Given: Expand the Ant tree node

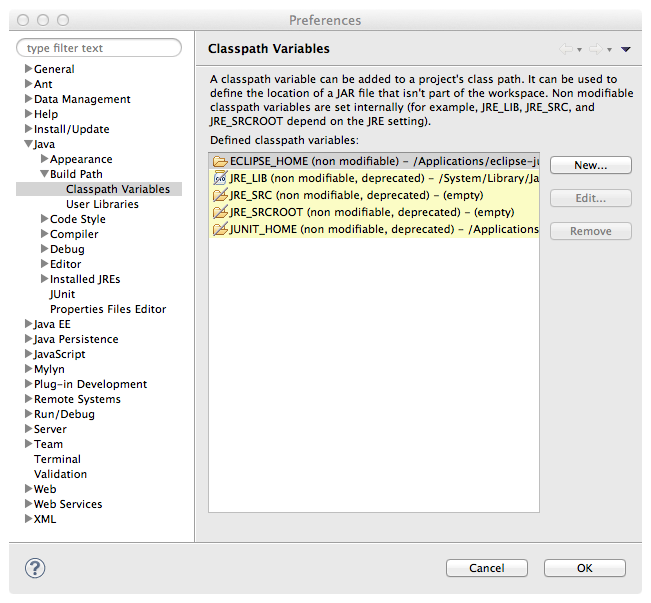Looking at the screenshot, I should click(28, 83).
